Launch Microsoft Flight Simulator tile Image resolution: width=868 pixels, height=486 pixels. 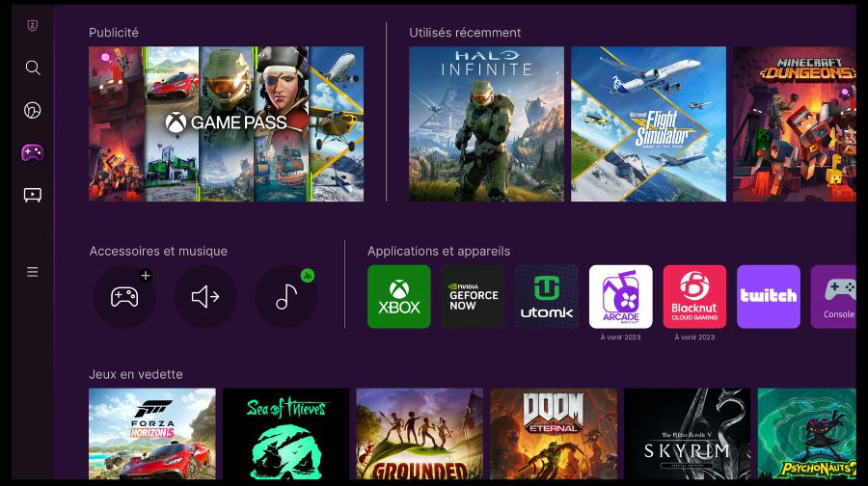coord(648,123)
